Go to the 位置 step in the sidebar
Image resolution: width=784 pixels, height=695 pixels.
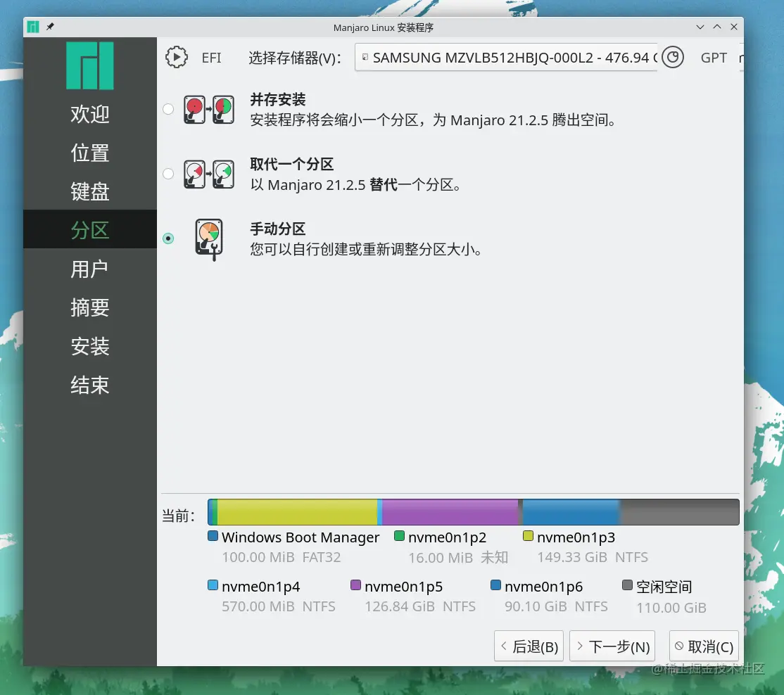click(90, 153)
